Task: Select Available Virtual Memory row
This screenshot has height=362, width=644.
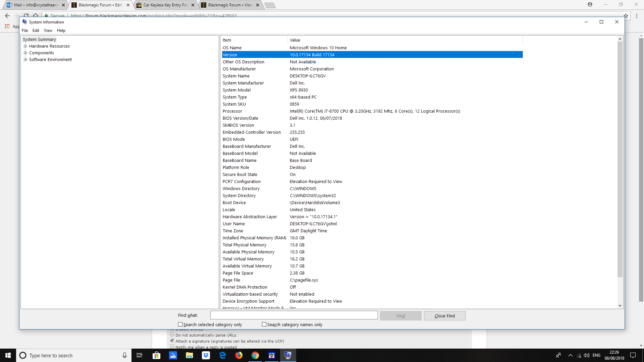Action: point(372,266)
